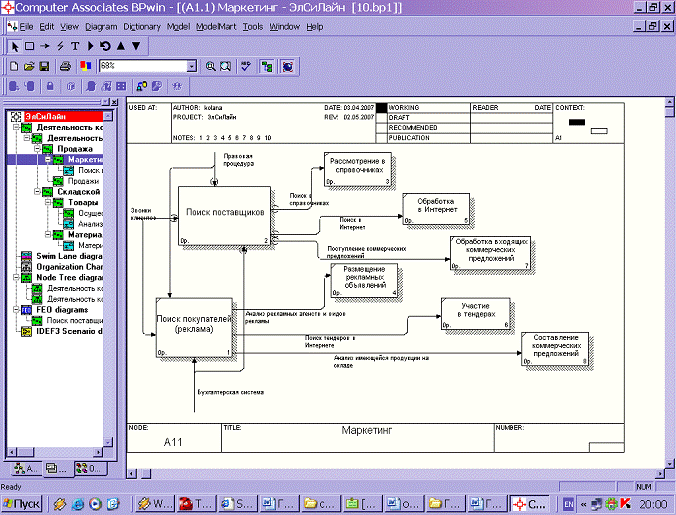
Task: Collapse the FEO diagrams tree node
Action: tap(15, 310)
